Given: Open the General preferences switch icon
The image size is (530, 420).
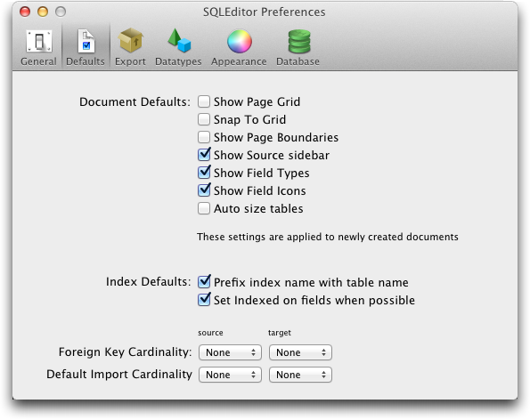Looking at the screenshot, I should coord(39,41).
